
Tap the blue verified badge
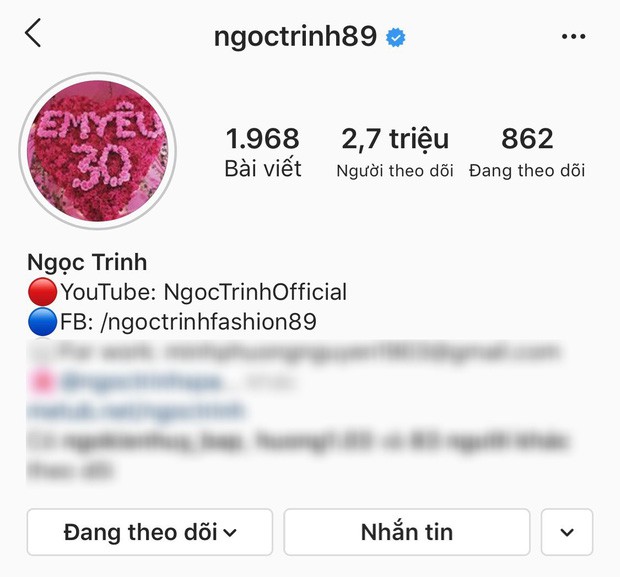pyautogui.click(x=396, y=38)
